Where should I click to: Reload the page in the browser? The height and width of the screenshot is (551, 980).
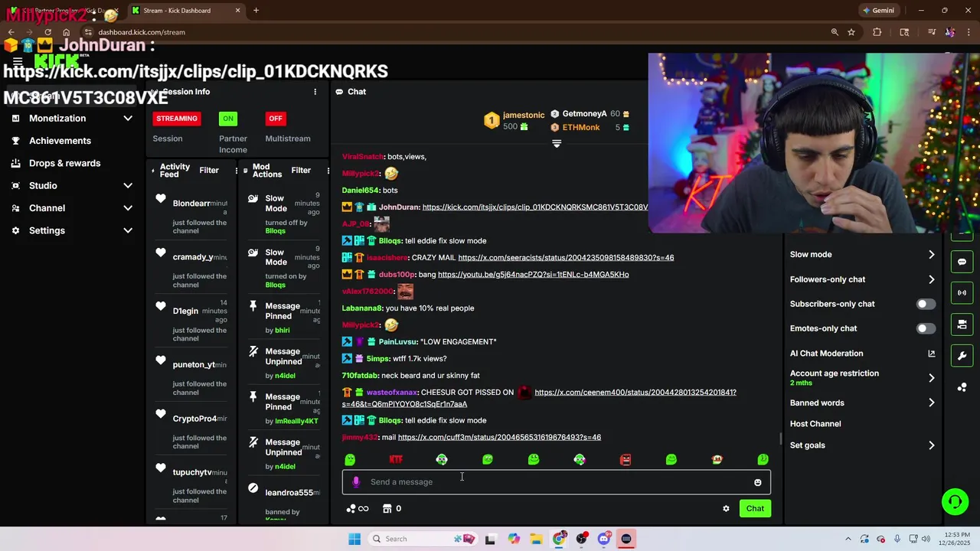47,32
